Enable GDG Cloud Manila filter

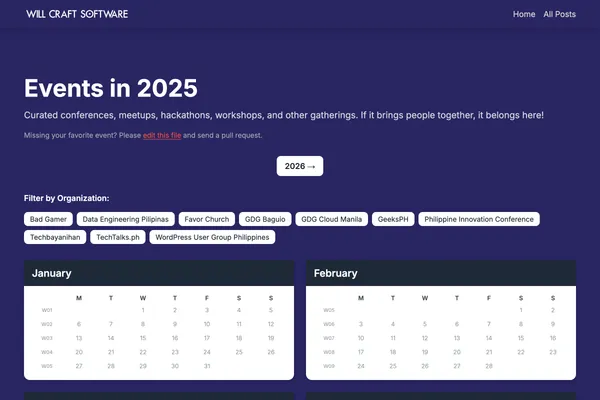pos(332,219)
